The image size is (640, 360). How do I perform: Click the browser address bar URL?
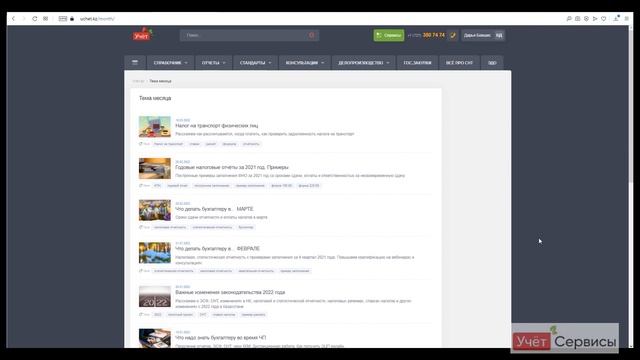click(97, 19)
